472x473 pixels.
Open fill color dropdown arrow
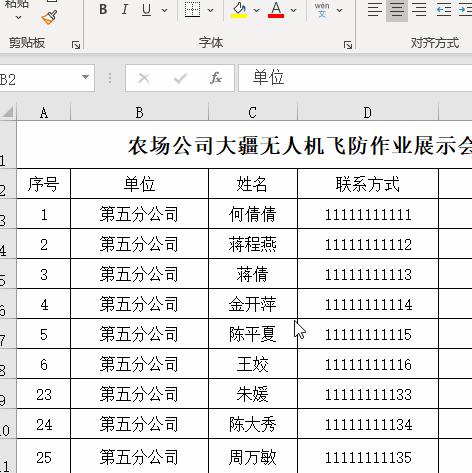pos(256,10)
